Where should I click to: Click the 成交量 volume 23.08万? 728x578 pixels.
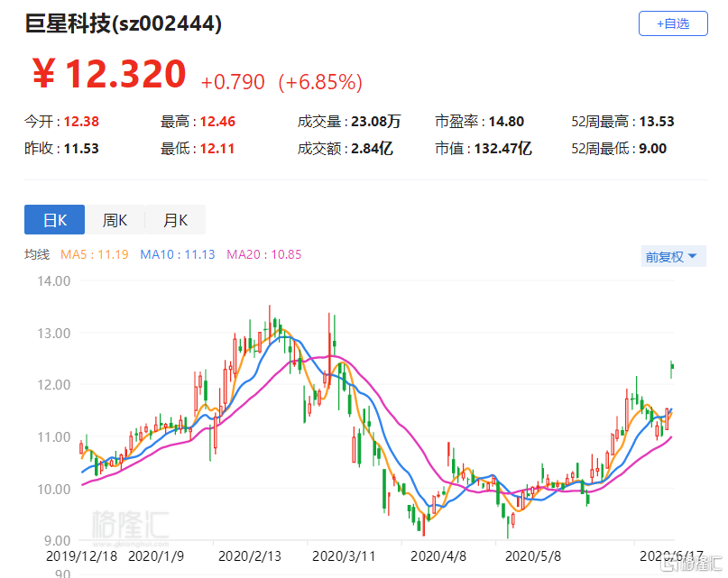pyautogui.click(x=375, y=122)
